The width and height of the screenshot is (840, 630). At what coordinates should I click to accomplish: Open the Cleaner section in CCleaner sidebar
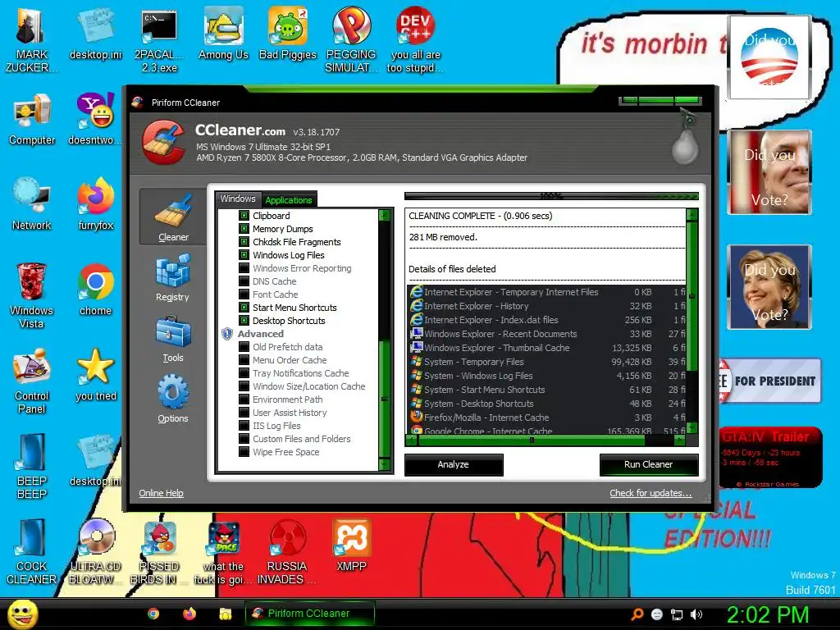pyautogui.click(x=172, y=217)
